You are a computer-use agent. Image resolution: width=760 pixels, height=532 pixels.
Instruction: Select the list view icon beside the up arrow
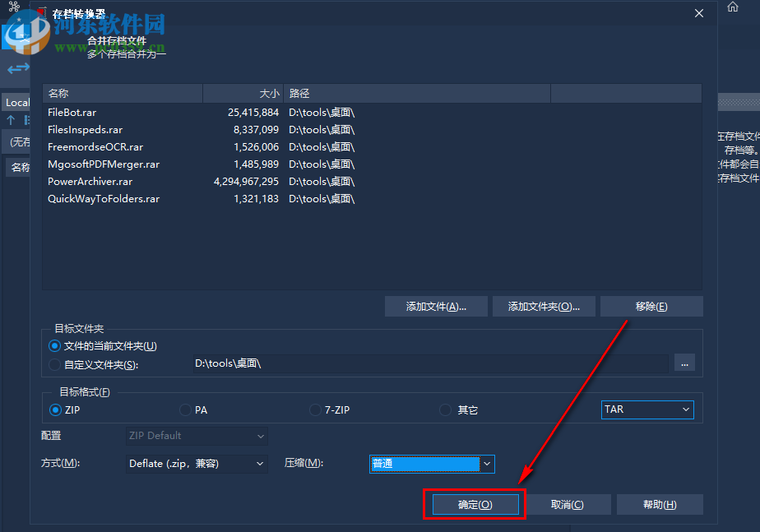click(x=29, y=120)
